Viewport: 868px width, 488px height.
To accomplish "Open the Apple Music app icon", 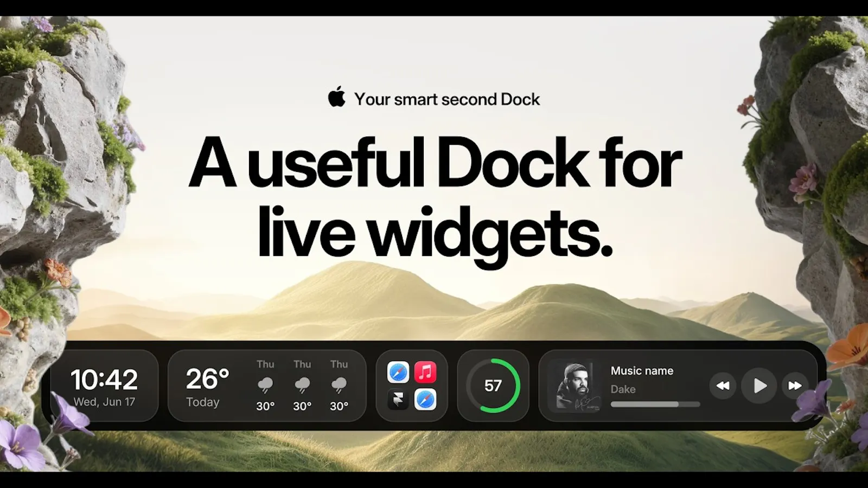I will (425, 373).
